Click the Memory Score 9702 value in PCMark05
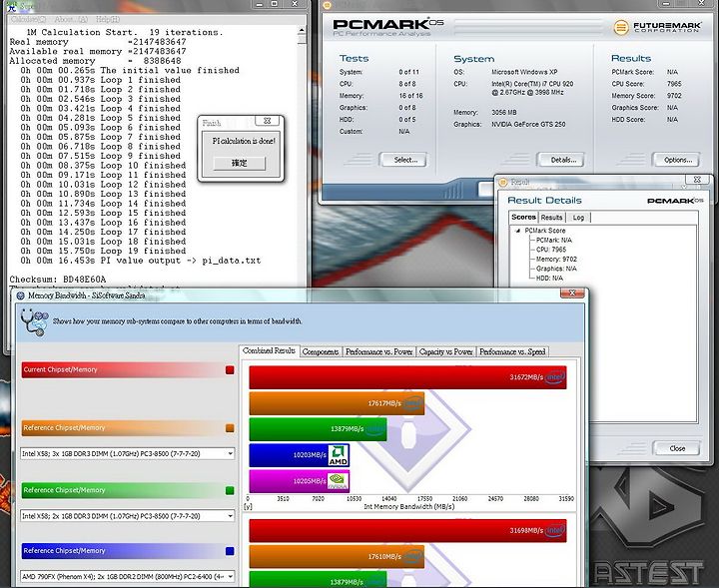719x588 pixels. (674, 96)
